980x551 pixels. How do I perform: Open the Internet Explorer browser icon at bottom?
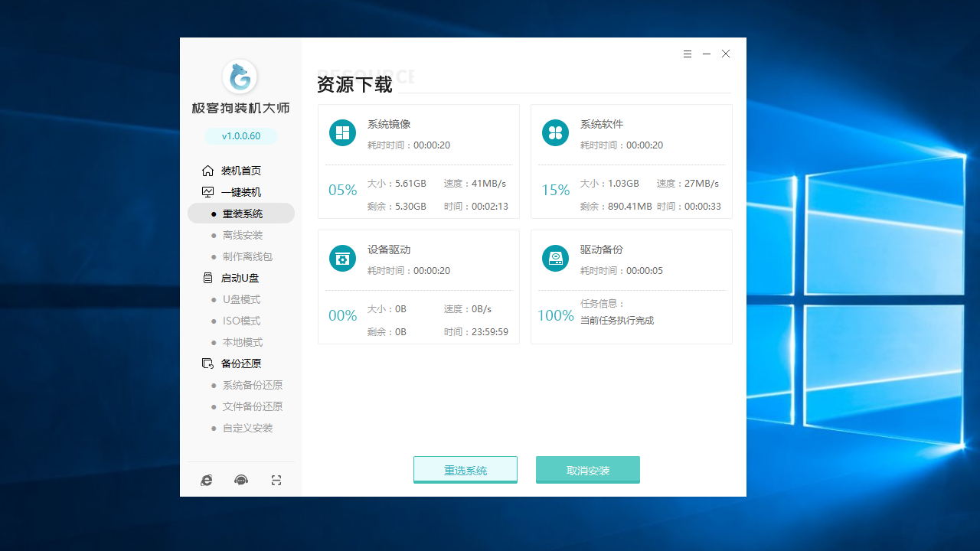coord(206,480)
